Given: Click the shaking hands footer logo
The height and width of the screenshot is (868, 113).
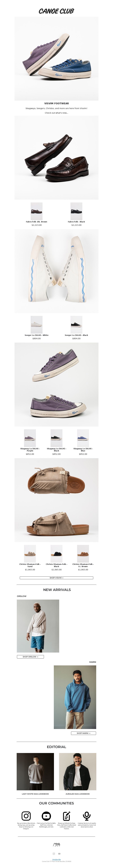Looking at the screenshot, I should tap(56, 844).
